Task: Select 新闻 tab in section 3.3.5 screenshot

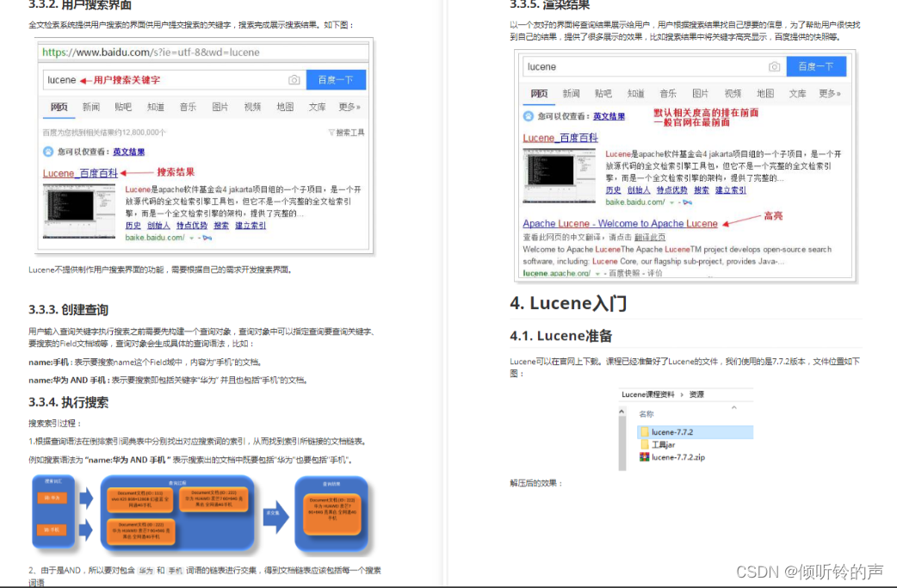Action: (571, 94)
